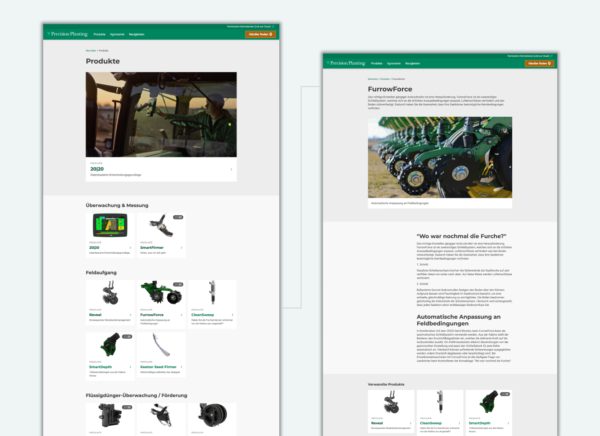Open CleanSweep image in Feldaufgang section
This screenshot has width=600, height=436.
point(212,293)
